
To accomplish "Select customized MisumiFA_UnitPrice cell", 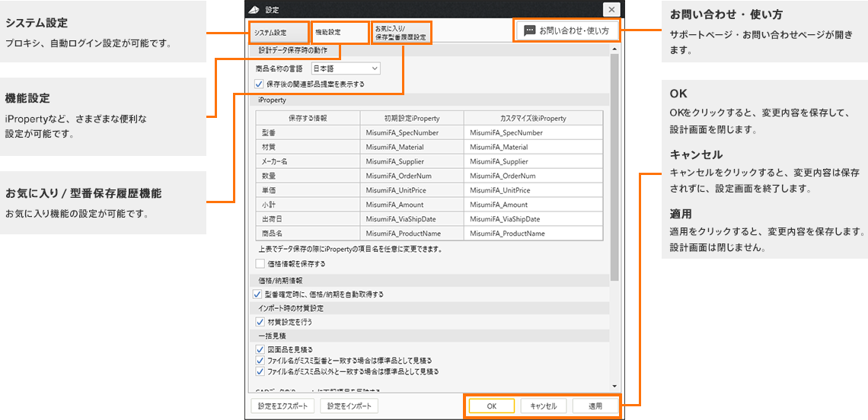I will [533, 190].
